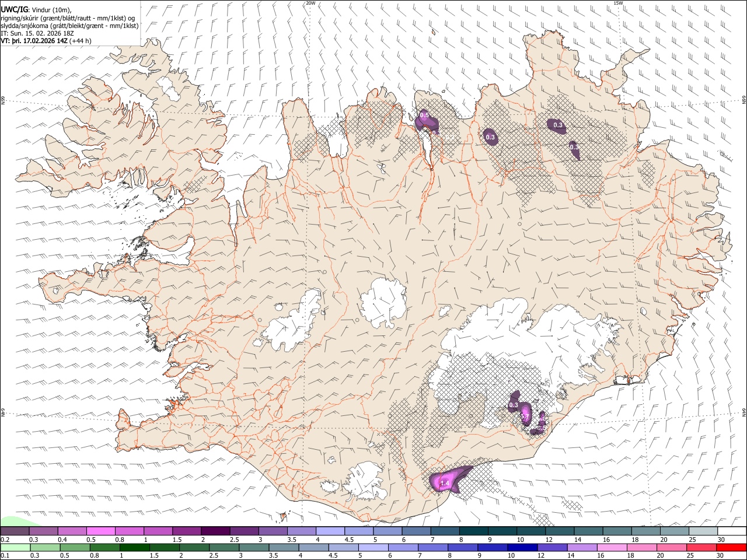Pick the light grey 25 swatch in top legend
Image resolution: width=747 pixels, height=560 pixels.
click(x=703, y=531)
